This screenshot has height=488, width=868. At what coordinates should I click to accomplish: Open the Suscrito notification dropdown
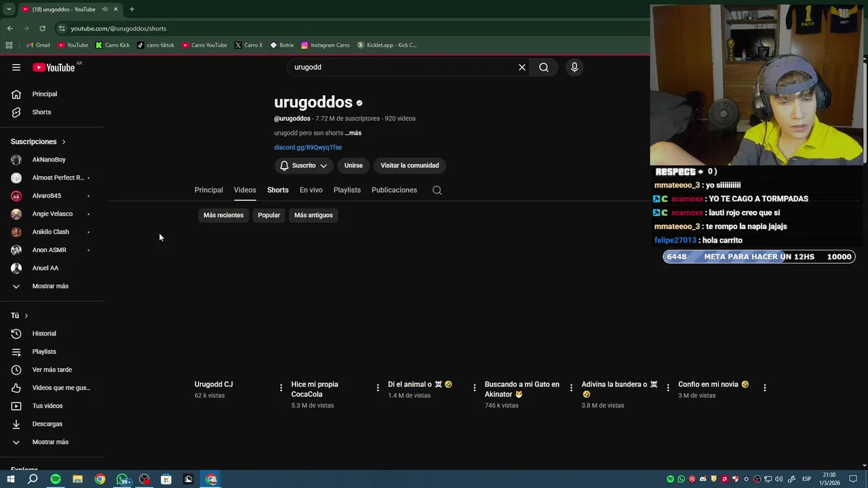[x=303, y=165]
